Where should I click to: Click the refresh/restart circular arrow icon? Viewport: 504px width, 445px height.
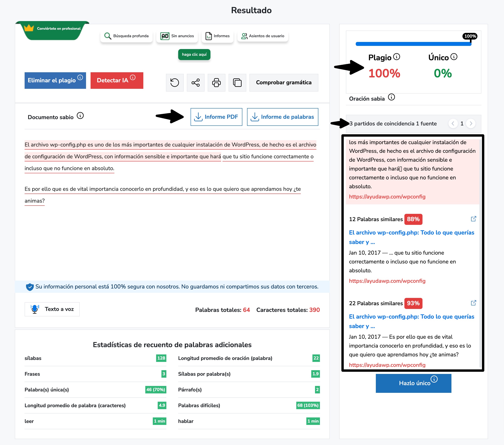point(175,82)
